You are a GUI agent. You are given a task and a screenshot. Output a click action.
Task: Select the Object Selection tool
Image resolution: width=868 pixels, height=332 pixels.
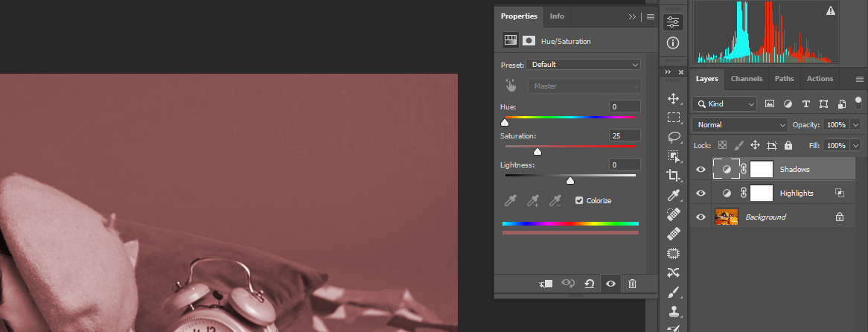point(673,156)
